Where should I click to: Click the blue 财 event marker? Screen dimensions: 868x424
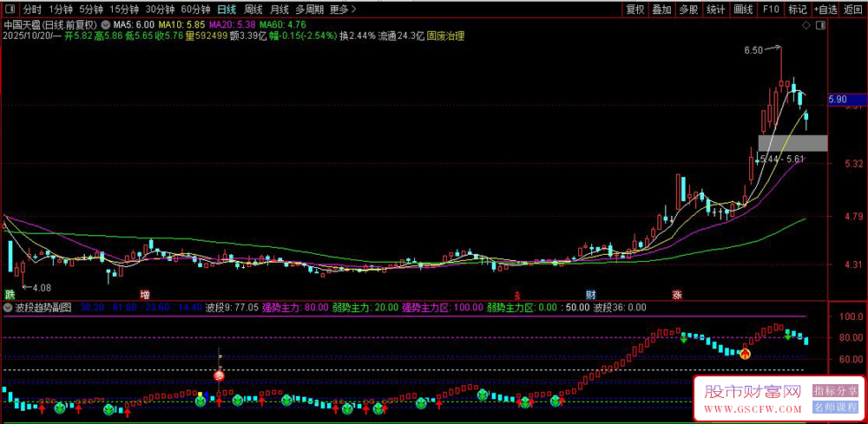[x=591, y=294]
